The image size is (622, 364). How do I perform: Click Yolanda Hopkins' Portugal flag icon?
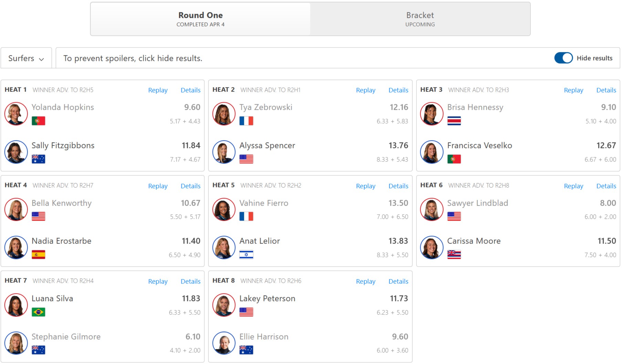pos(38,121)
